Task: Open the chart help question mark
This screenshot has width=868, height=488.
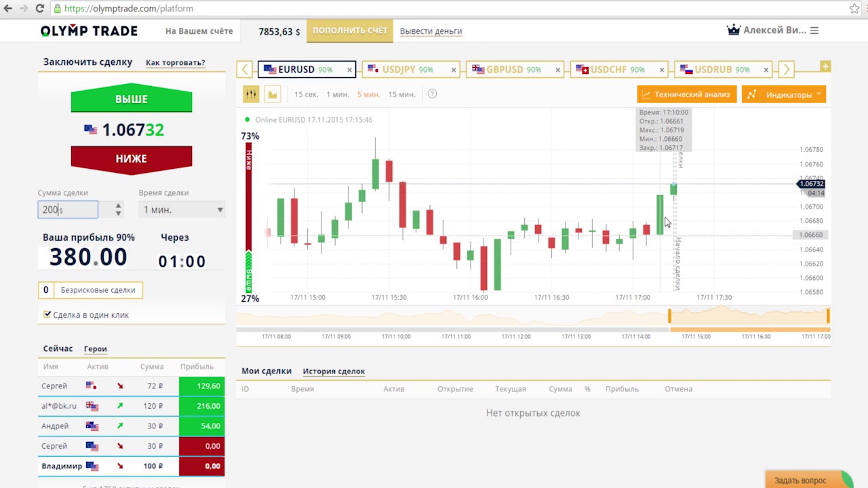Action: (x=432, y=94)
